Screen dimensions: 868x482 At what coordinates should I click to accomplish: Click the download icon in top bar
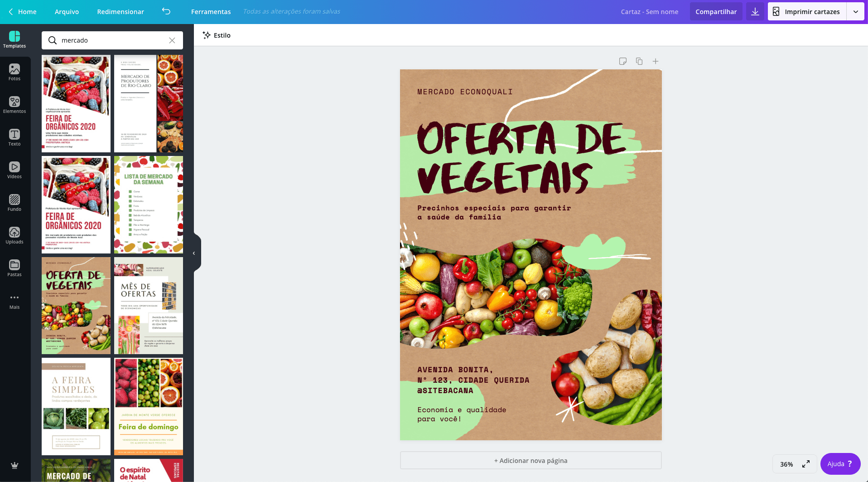[x=755, y=12]
